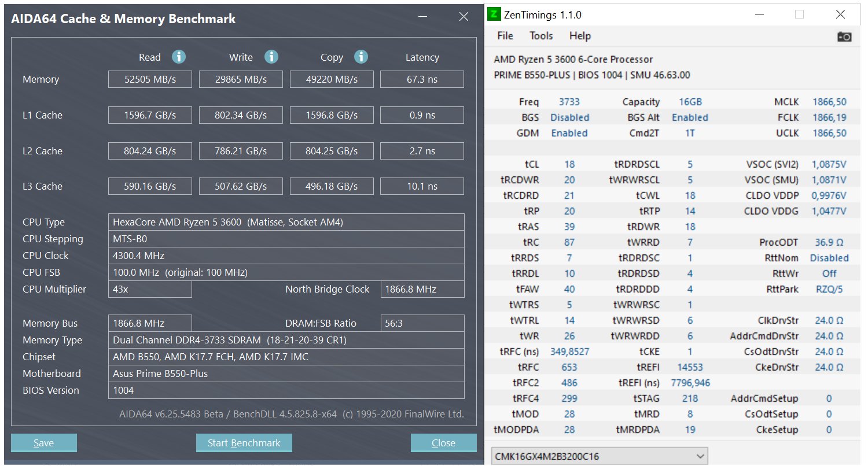Click the tFAW value 40
Image resolution: width=868 pixels, height=466 pixels.
pyautogui.click(x=569, y=289)
